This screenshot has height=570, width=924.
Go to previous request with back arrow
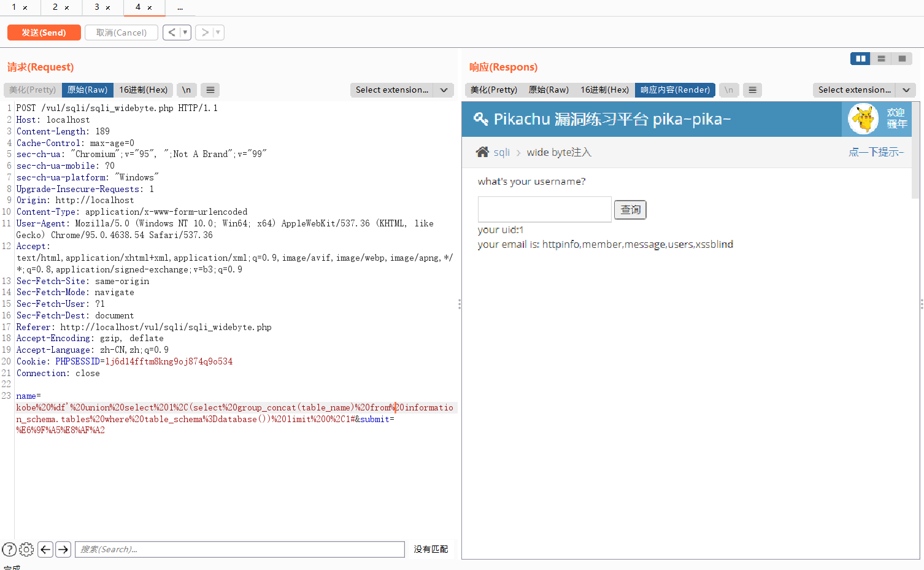[x=172, y=33]
